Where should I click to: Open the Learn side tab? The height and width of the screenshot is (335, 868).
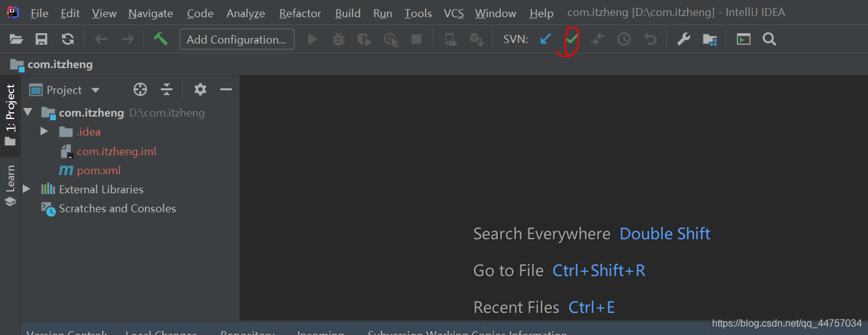[x=10, y=186]
